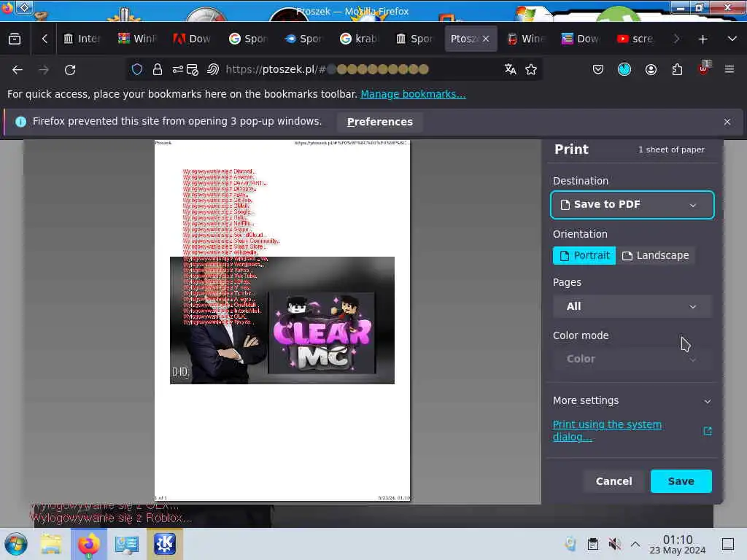The image size is (747, 560).
Task: Open uBlock Origin extension icon
Action: 704,69
